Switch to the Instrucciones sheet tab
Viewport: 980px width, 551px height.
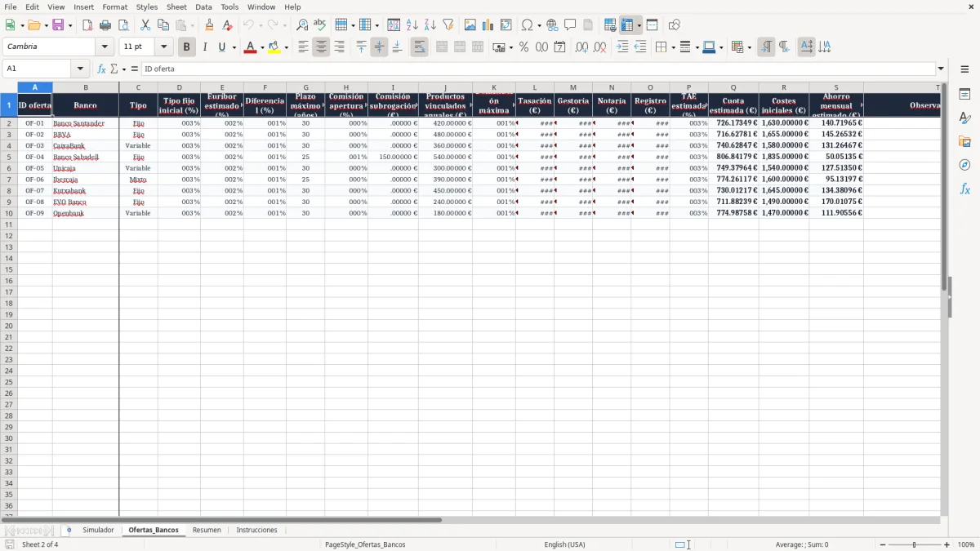pyautogui.click(x=256, y=531)
